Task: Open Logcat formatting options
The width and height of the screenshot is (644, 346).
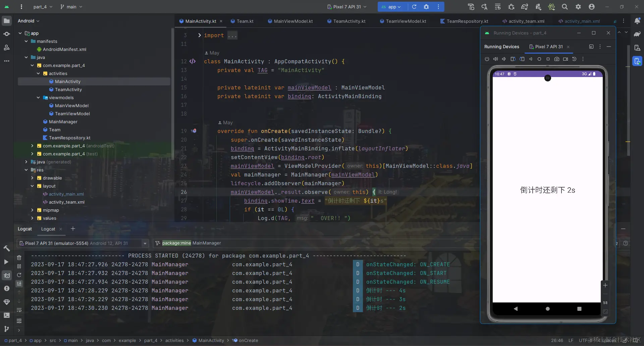Action: (19, 321)
